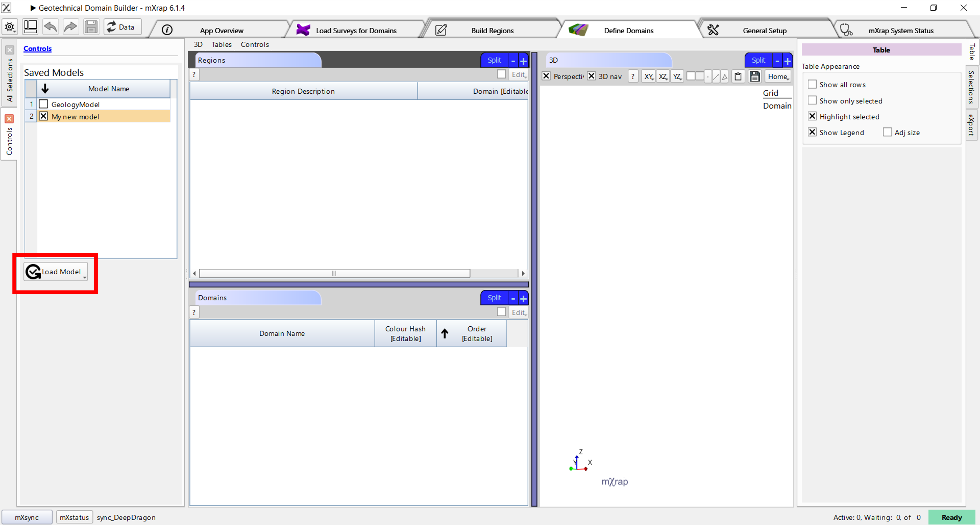This screenshot has width=980, height=525.
Task: Click the Domain Name column header
Action: (282, 333)
